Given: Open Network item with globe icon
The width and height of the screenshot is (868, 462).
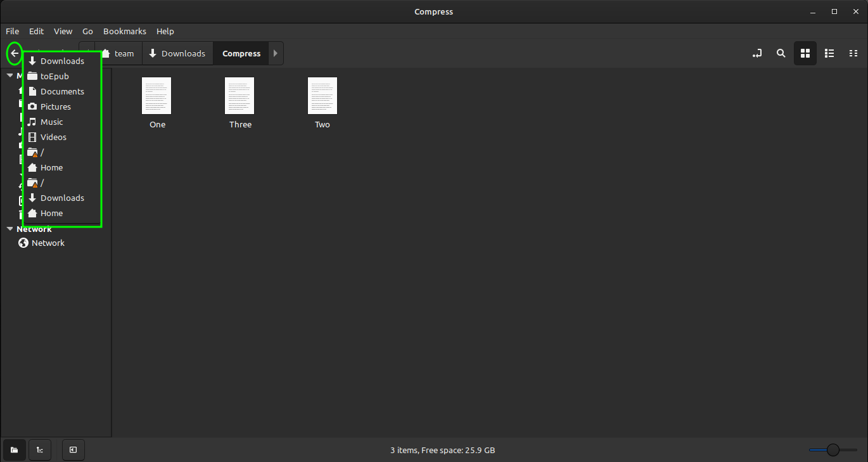Looking at the screenshot, I should (x=42, y=243).
